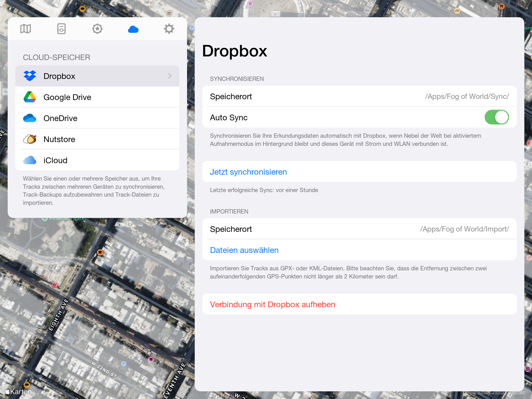Viewport: 532px width, 399px height.
Task: Select the blue cloud storage tab
Action: click(133, 29)
